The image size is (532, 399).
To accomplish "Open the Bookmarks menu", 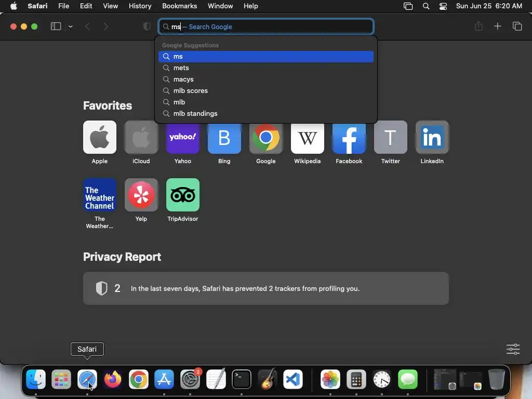I will click(179, 6).
